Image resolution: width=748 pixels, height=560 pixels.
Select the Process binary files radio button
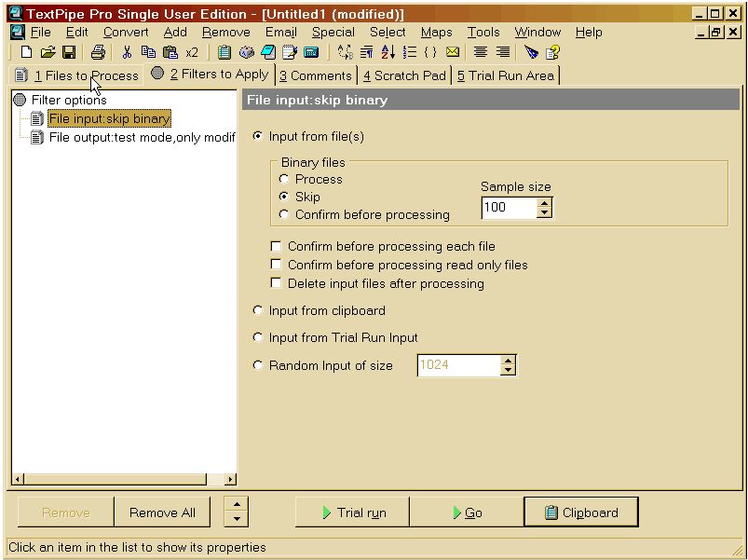[282, 179]
